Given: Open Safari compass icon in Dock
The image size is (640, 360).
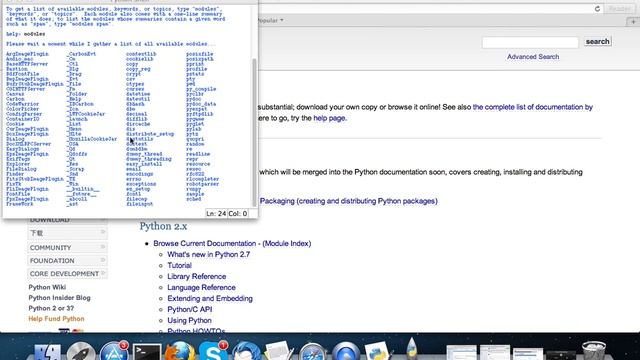Looking at the screenshot, I should 312,352.
